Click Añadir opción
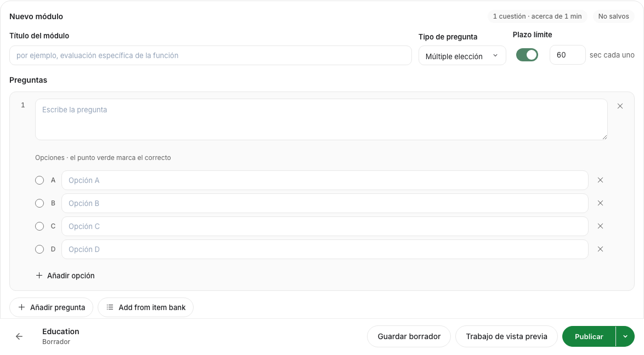The height and width of the screenshot is (355, 644). (x=65, y=276)
